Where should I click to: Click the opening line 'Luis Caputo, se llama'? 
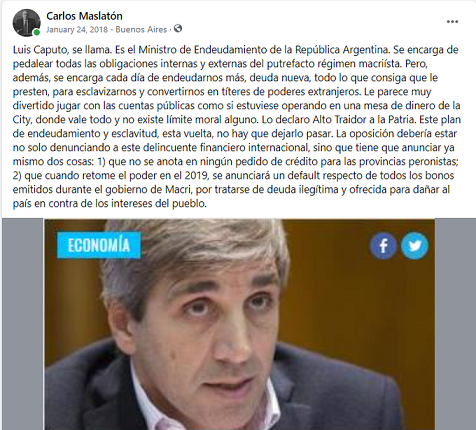click(61, 50)
